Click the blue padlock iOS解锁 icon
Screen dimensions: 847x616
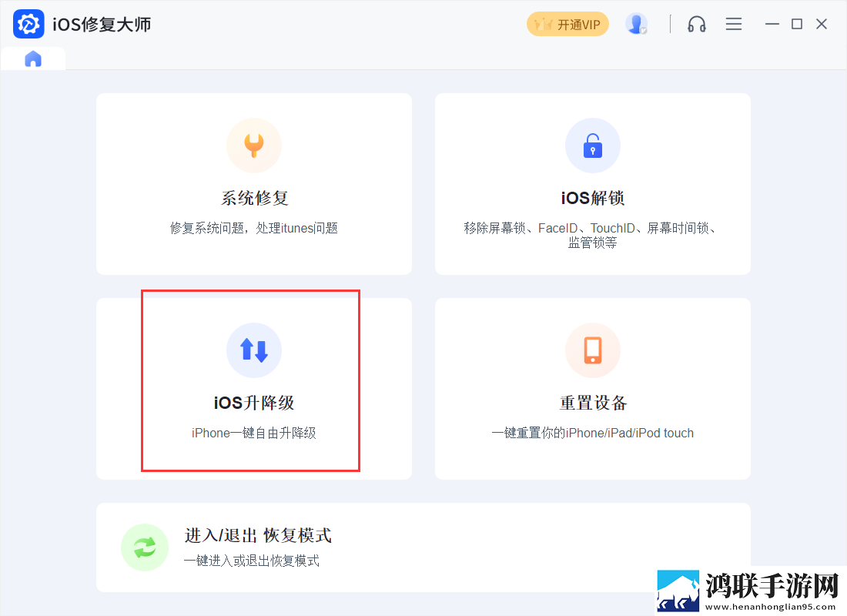click(593, 146)
